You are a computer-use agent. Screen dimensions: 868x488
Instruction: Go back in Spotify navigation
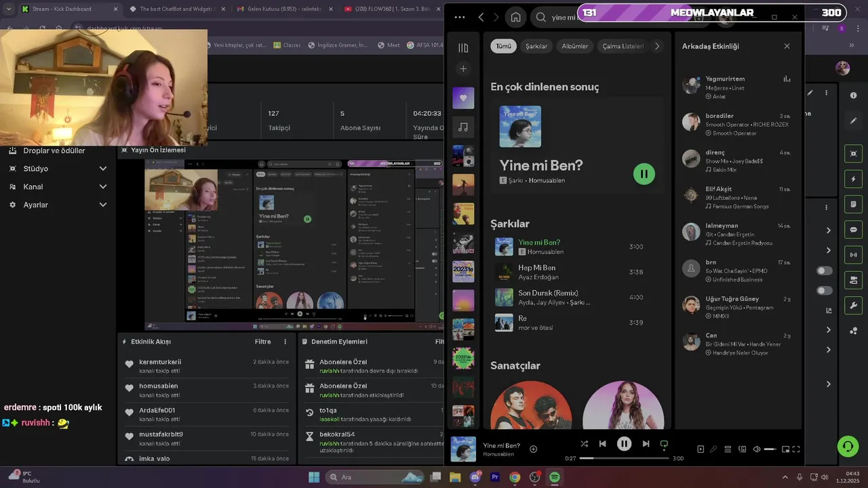pyautogui.click(x=481, y=17)
